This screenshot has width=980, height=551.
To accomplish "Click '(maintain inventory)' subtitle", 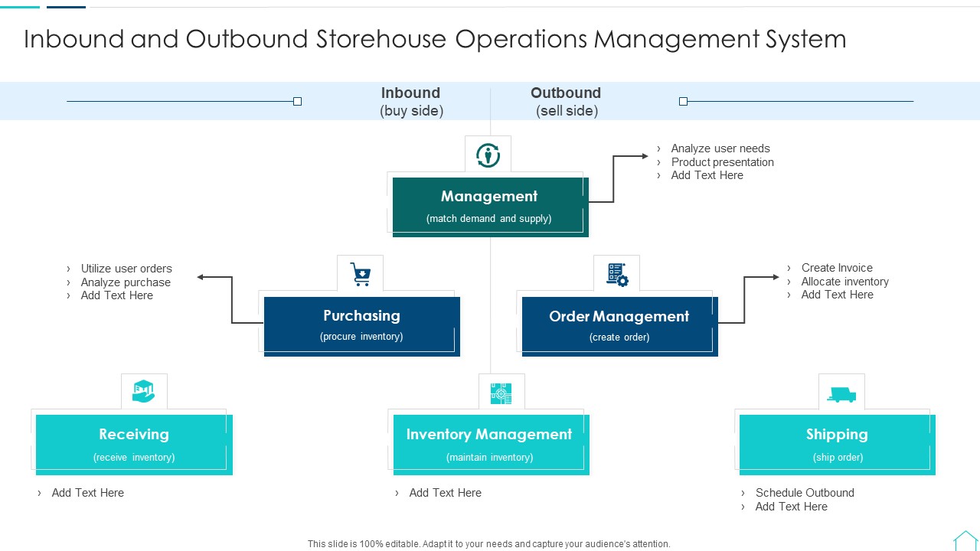I will tap(490, 458).
